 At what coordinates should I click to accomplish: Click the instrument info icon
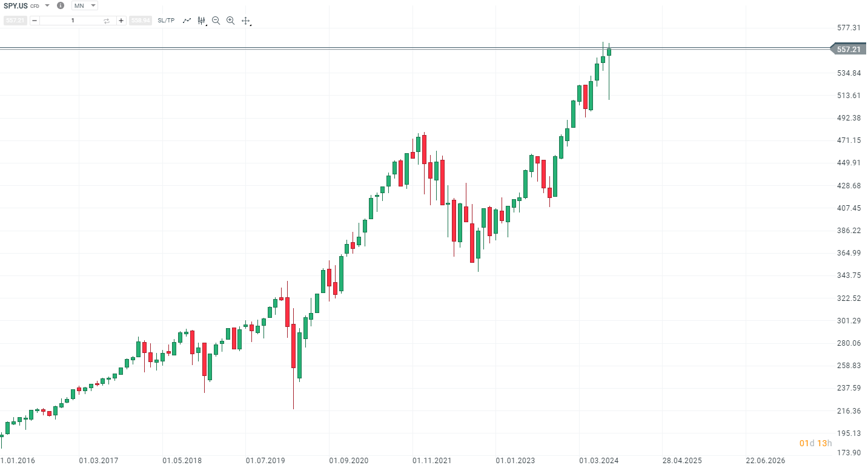[x=61, y=5]
